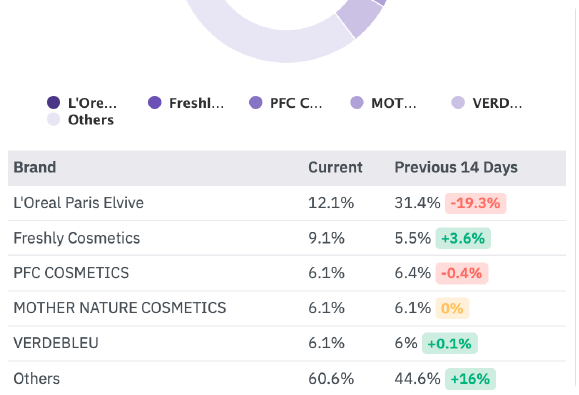Select the PFC COSMETICS brand name
The image size is (579, 395).
pyautogui.click(x=71, y=273)
